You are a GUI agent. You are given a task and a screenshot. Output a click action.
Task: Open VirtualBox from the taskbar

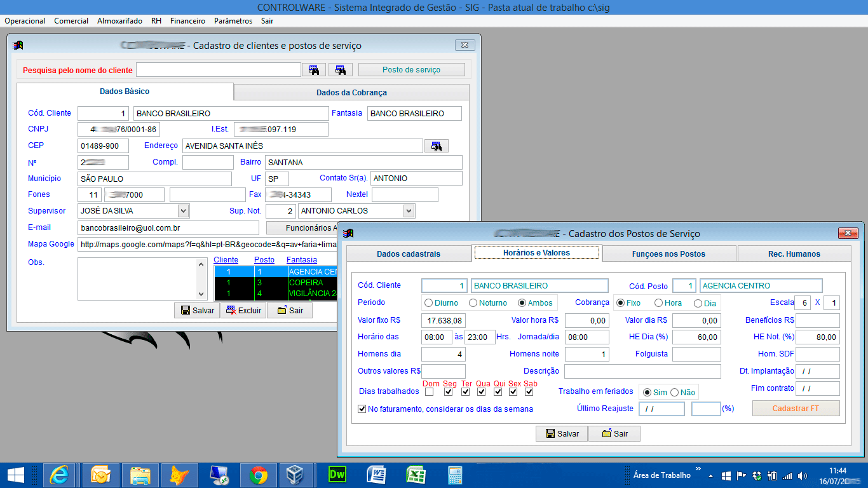296,475
